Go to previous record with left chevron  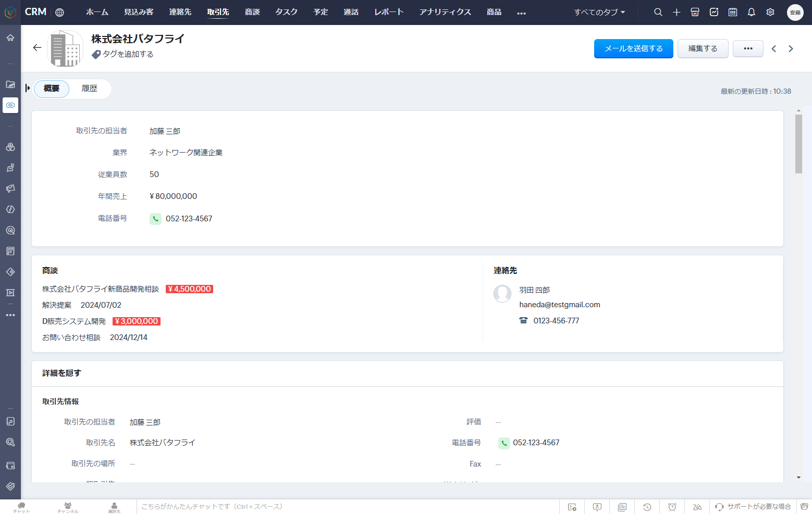774,48
